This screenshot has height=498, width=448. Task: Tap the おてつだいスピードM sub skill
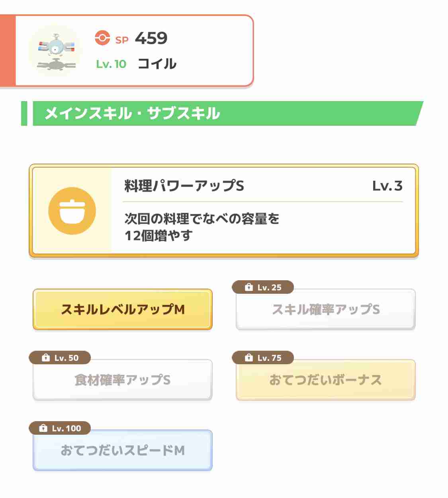click(x=123, y=450)
